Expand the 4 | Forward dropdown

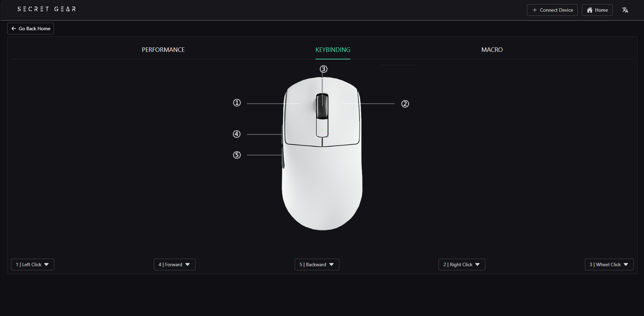tap(174, 264)
